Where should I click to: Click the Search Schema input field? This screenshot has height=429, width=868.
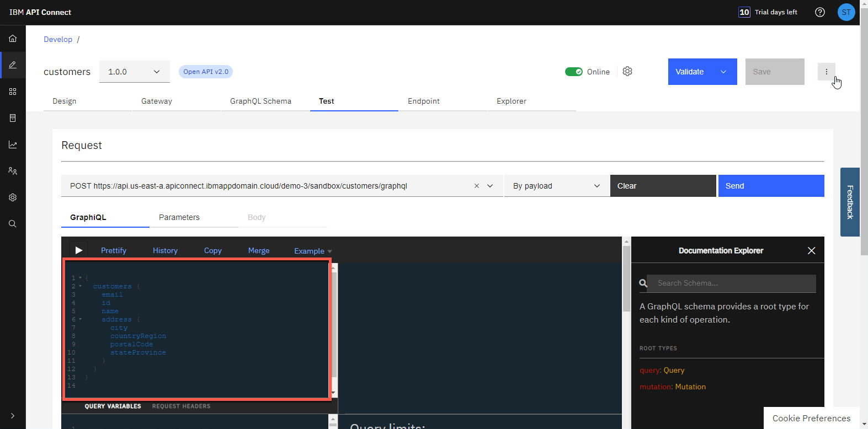(x=731, y=283)
